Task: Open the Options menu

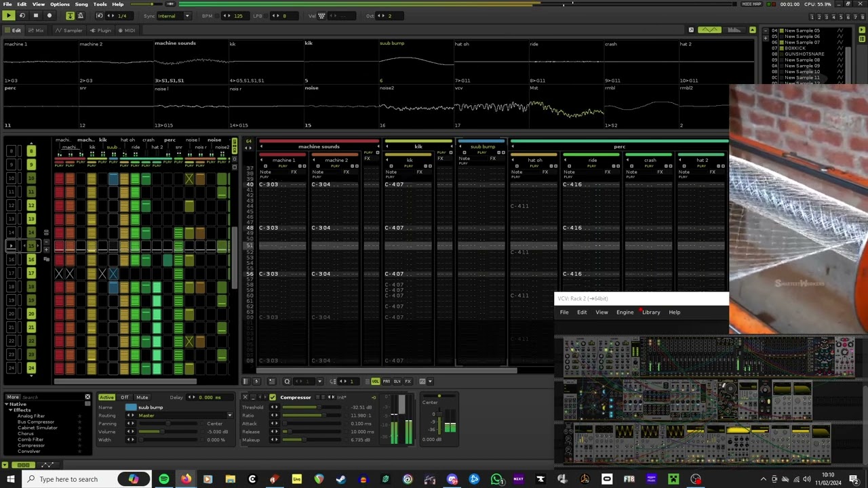Action: pyautogui.click(x=60, y=4)
